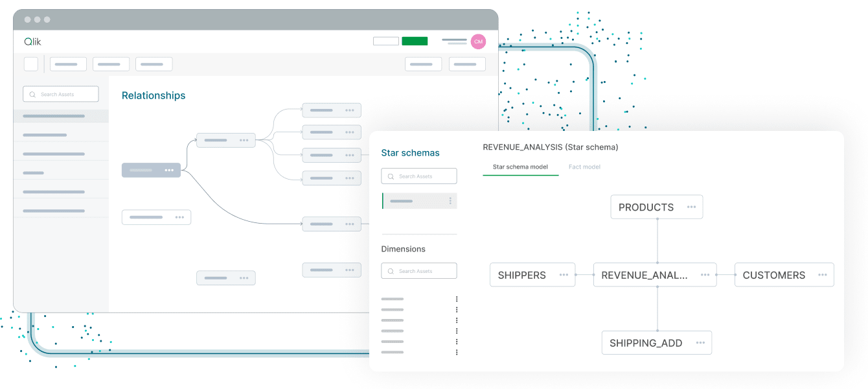
Task: Open the last dimension item's kebab menu
Action: click(x=455, y=351)
